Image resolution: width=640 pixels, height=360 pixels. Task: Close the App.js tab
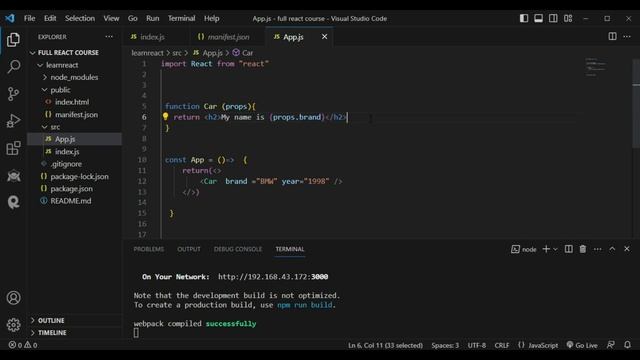click(324, 37)
